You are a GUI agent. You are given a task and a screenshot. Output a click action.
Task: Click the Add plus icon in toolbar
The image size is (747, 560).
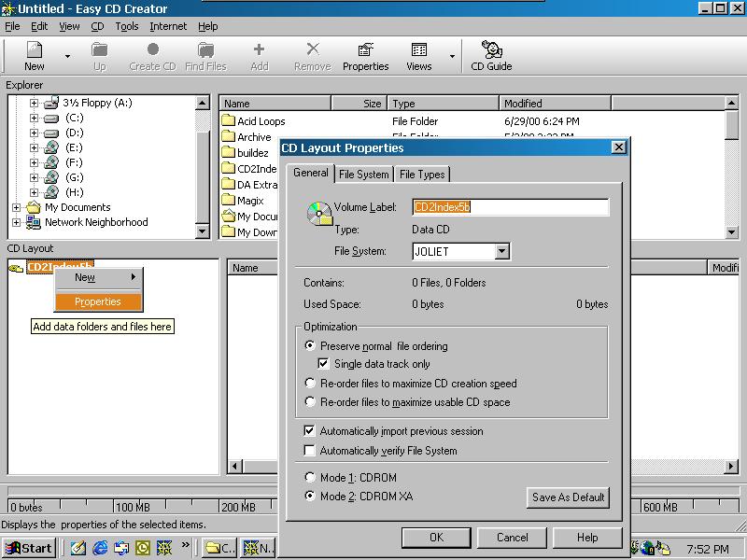pyautogui.click(x=260, y=49)
